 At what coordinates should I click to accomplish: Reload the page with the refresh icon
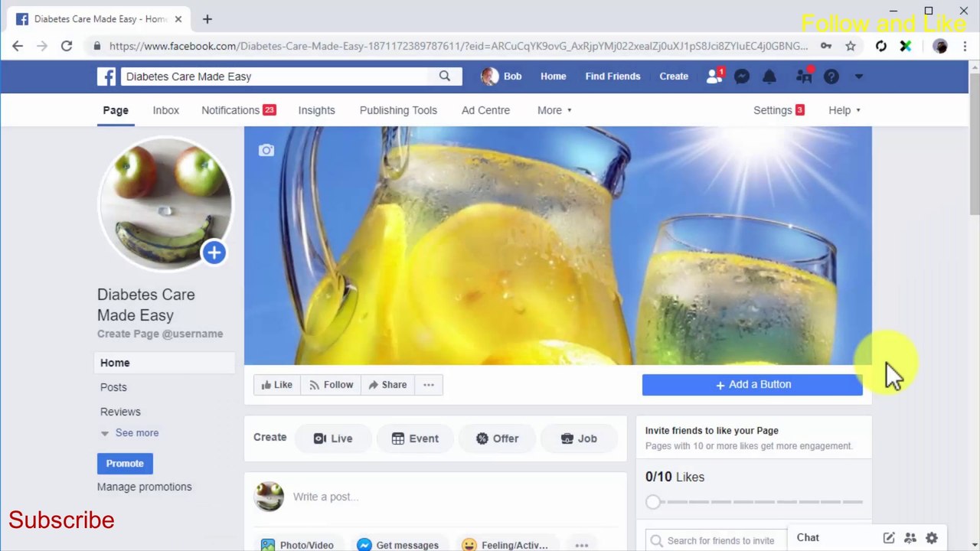point(67,46)
